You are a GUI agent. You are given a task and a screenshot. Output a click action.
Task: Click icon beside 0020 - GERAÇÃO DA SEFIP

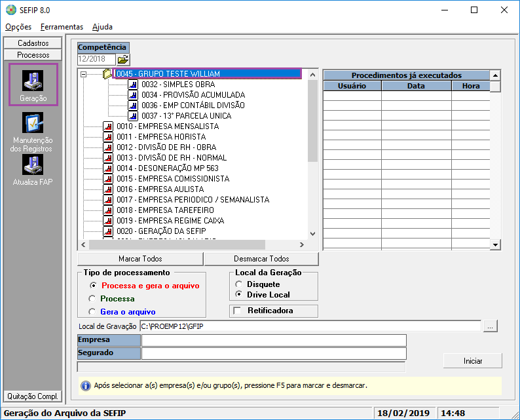click(108, 231)
